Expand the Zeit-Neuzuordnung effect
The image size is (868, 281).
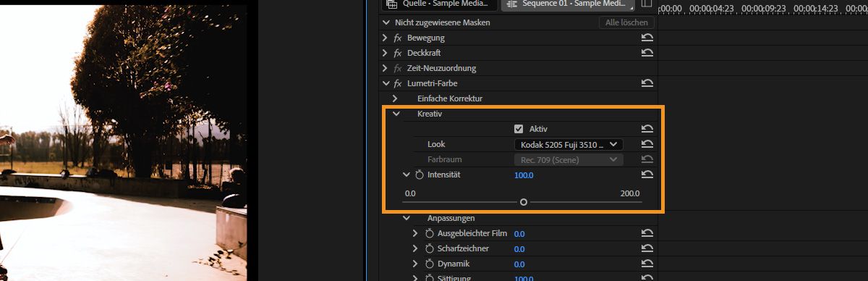(x=385, y=68)
